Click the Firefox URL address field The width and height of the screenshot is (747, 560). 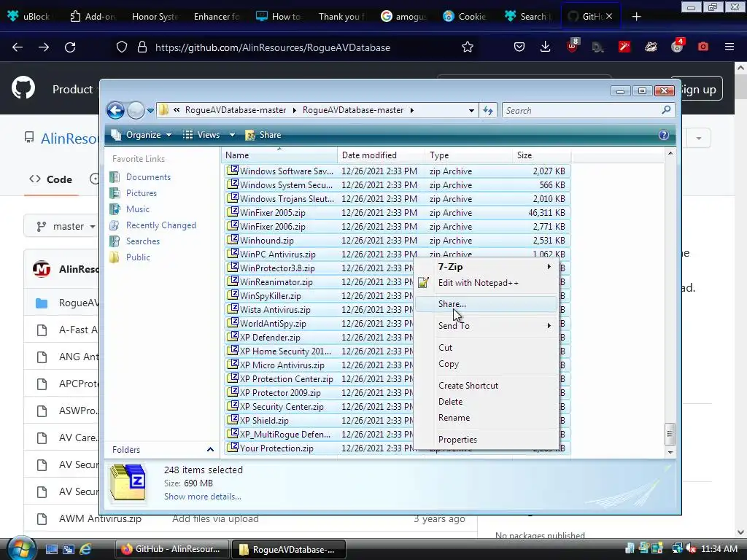point(305,47)
